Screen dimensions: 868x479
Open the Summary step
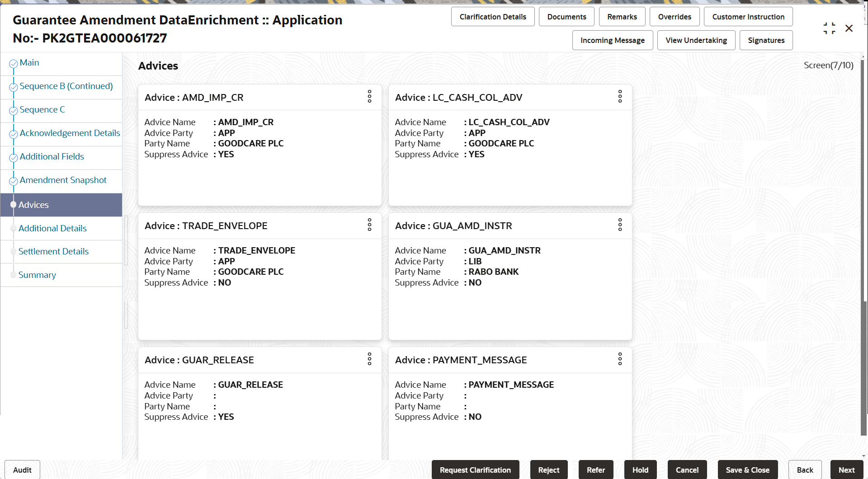pyautogui.click(x=37, y=275)
